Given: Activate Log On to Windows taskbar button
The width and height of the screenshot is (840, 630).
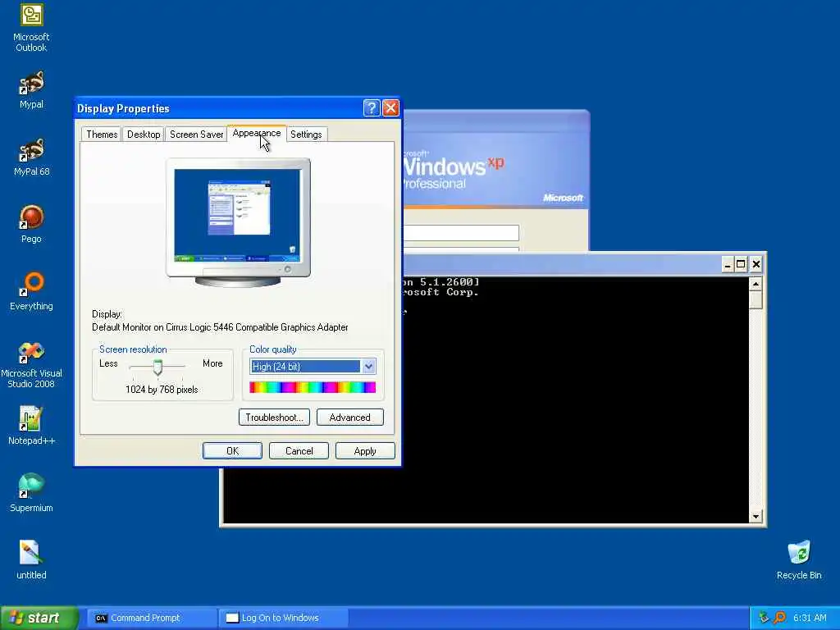Looking at the screenshot, I should pos(283,618).
